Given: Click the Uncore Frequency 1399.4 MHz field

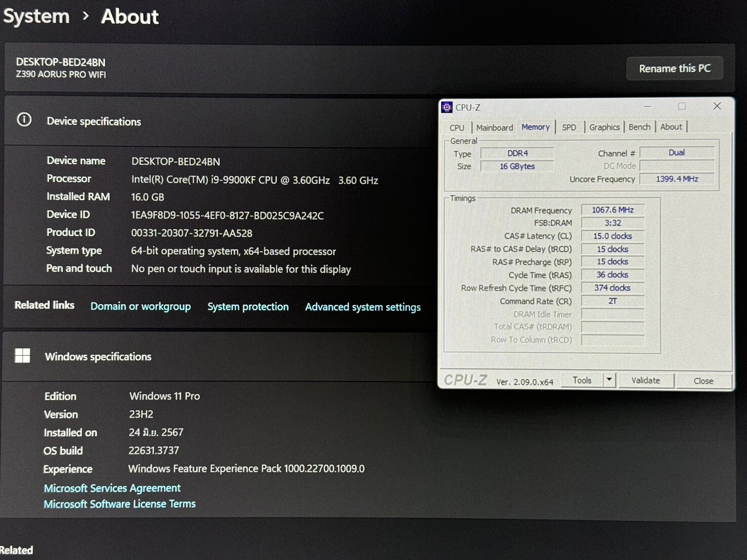Looking at the screenshot, I should tap(677, 179).
